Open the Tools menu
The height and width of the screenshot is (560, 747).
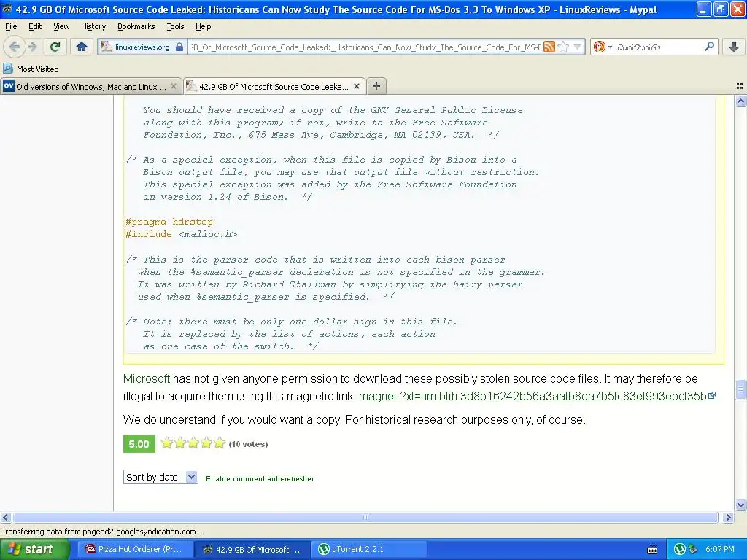click(x=175, y=26)
